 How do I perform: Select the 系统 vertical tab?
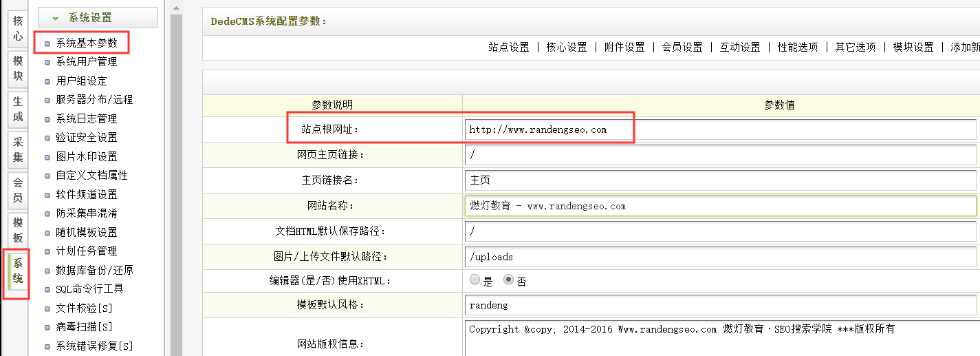tap(18, 271)
